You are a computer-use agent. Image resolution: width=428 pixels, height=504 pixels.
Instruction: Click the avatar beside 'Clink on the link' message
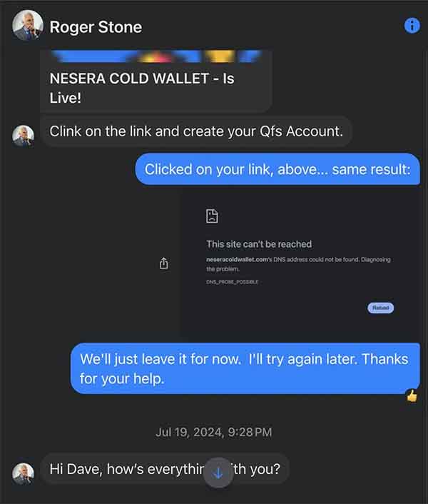point(23,136)
